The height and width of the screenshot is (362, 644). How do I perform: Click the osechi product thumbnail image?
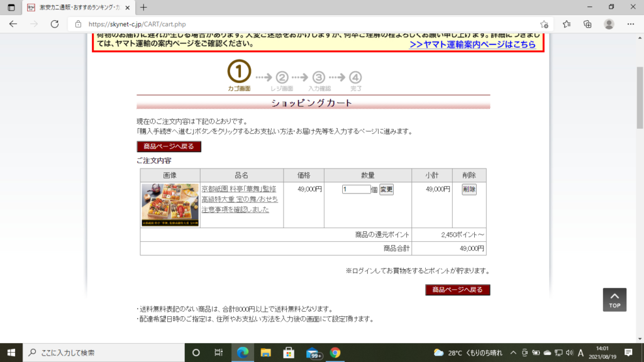click(x=170, y=204)
